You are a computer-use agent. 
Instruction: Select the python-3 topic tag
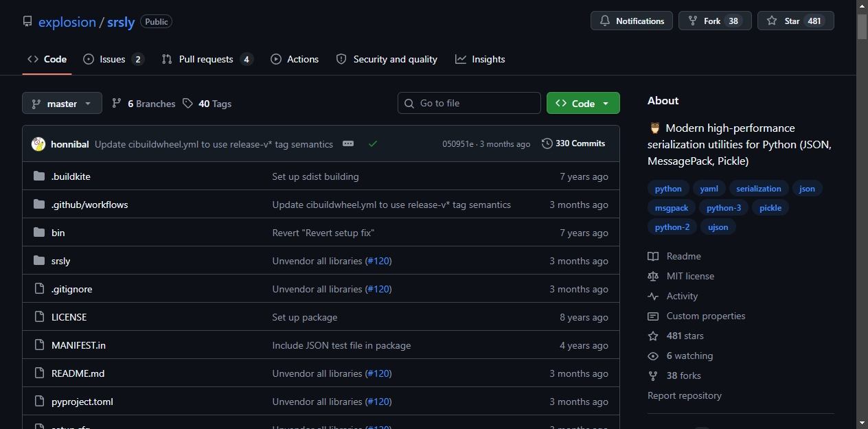[724, 208]
